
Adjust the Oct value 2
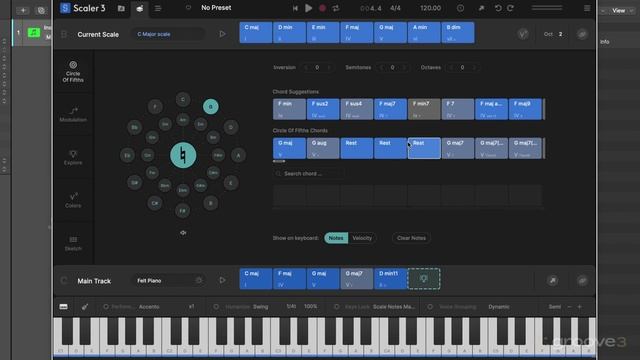560,34
